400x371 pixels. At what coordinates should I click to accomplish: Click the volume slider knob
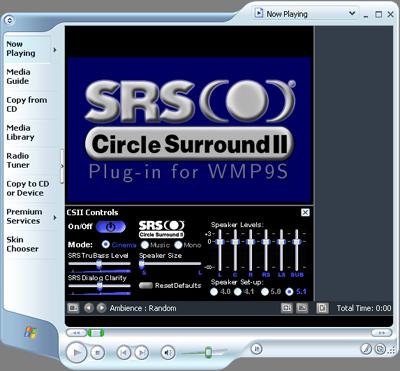tap(208, 352)
